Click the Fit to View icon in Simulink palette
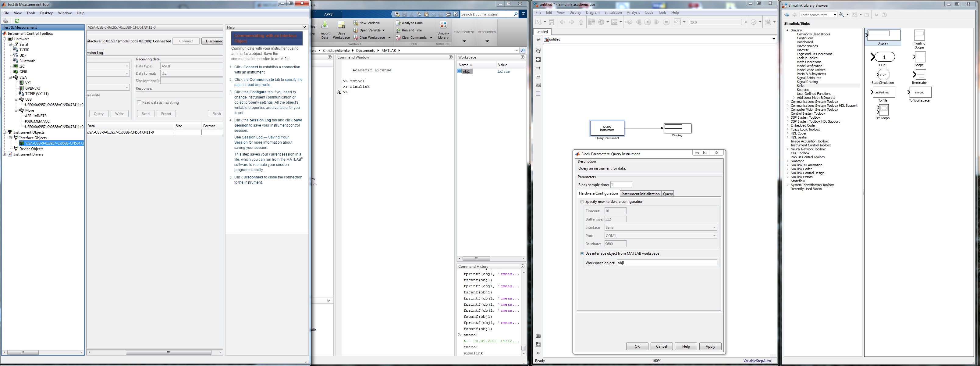 (538, 59)
